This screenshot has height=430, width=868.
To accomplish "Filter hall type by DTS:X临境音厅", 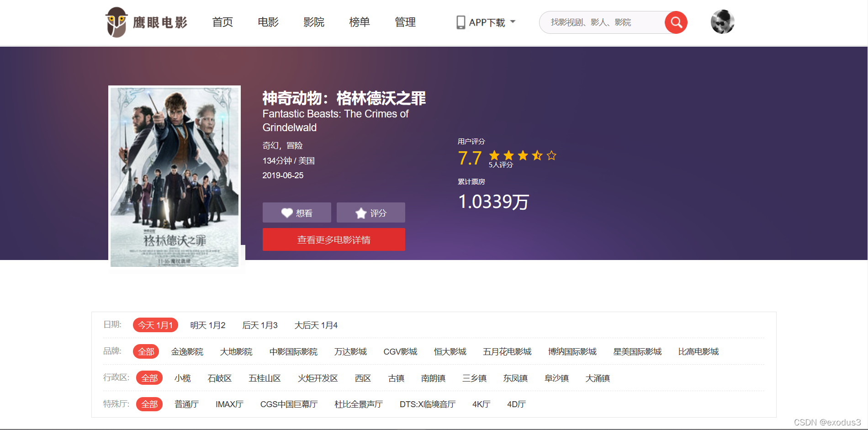I will (x=428, y=404).
